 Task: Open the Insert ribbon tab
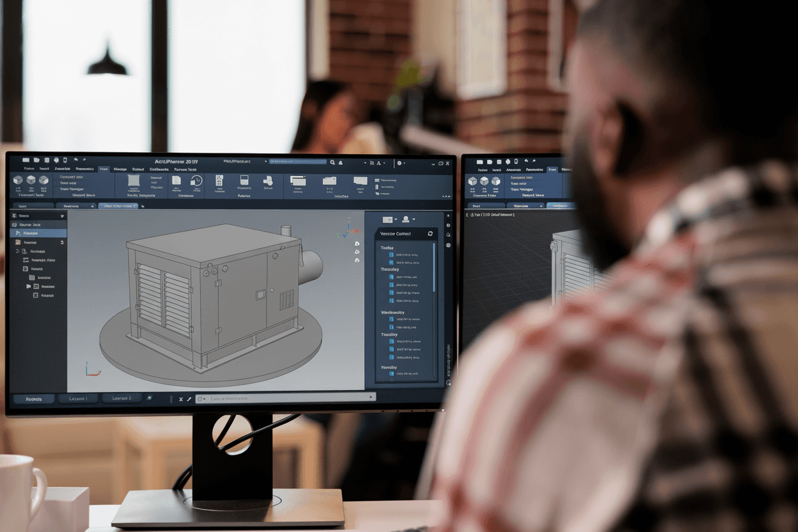click(x=44, y=169)
